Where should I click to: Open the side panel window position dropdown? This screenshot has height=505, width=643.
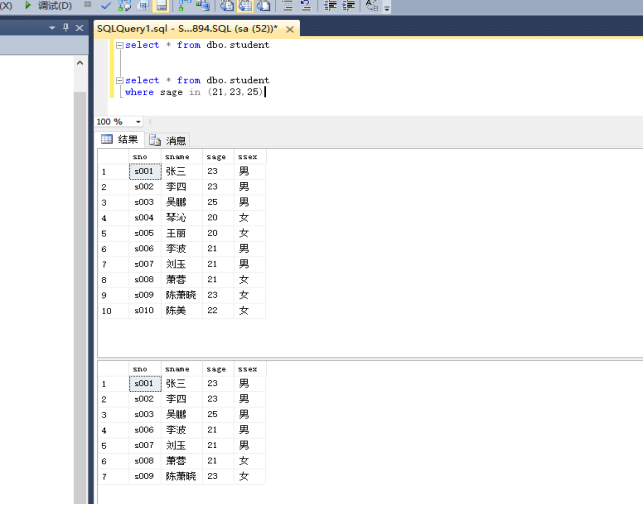click(x=52, y=28)
